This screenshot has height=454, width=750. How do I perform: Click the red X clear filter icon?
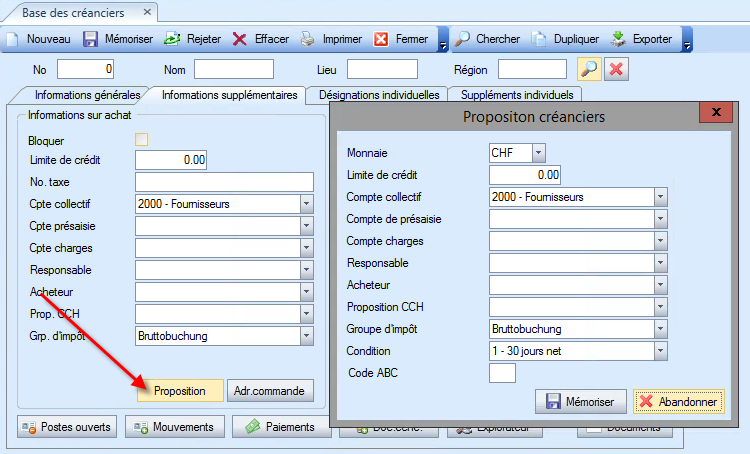coord(616,69)
